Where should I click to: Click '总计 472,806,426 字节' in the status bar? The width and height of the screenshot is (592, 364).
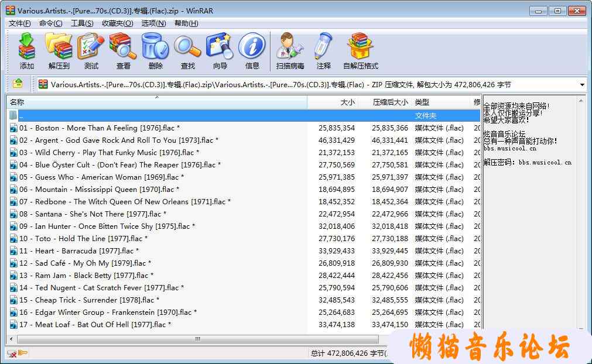(x=348, y=353)
